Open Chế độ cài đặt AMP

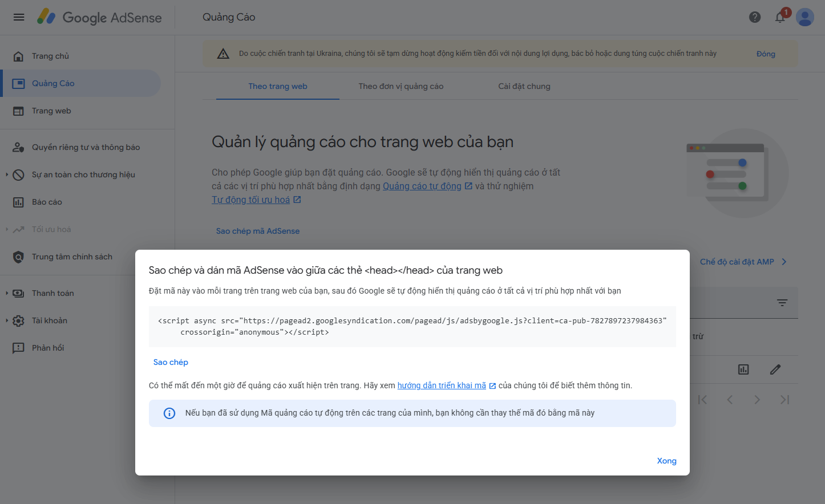point(743,262)
